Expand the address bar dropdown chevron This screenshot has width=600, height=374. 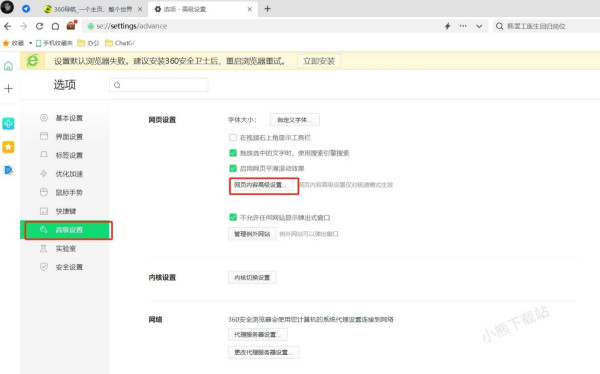(479, 26)
